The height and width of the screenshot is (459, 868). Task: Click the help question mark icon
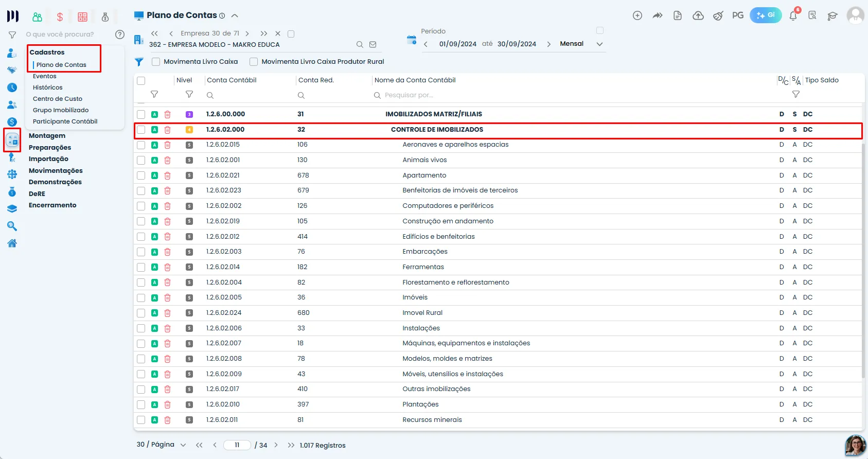point(120,34)
